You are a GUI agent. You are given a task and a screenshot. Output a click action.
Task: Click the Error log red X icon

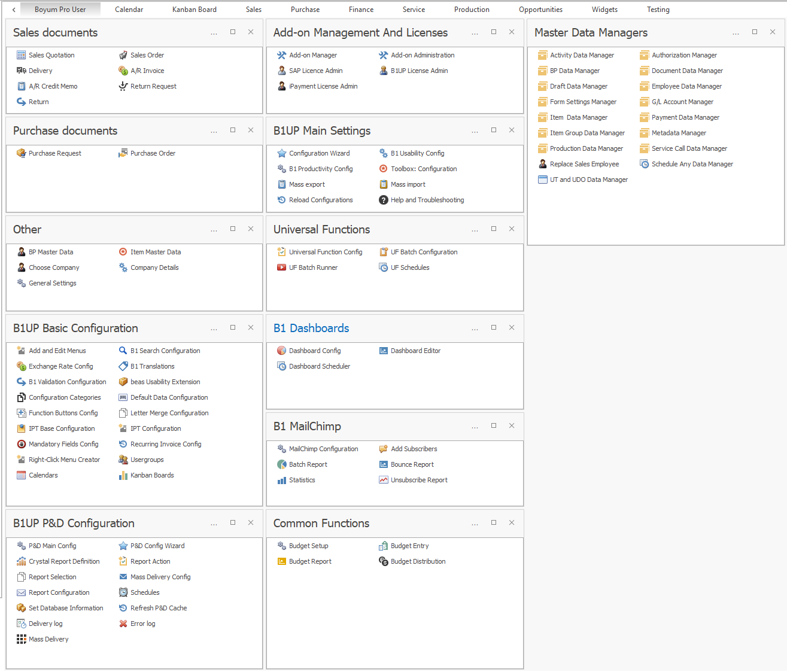[x=123, y=624]
